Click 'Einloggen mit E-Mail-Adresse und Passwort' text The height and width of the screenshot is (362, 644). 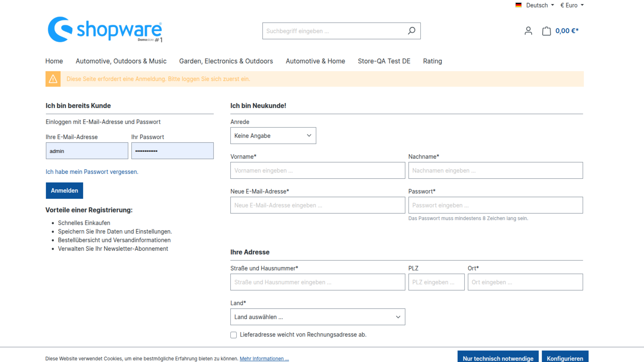[x=103, y=122]
